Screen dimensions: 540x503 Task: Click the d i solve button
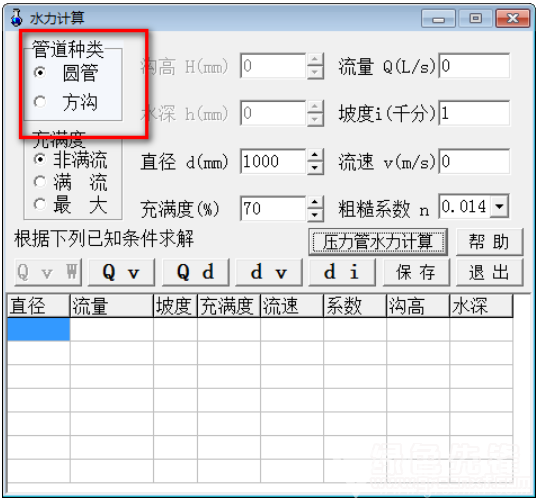pyautogui.click(x=342, y=272)
